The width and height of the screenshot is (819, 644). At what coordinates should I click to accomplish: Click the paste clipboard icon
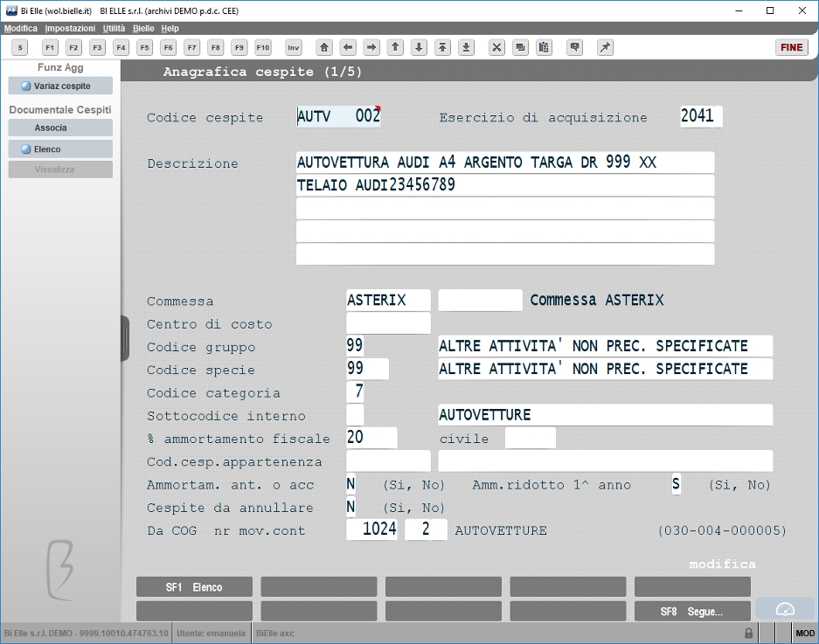pyautogui.click(x=544, y=47)
